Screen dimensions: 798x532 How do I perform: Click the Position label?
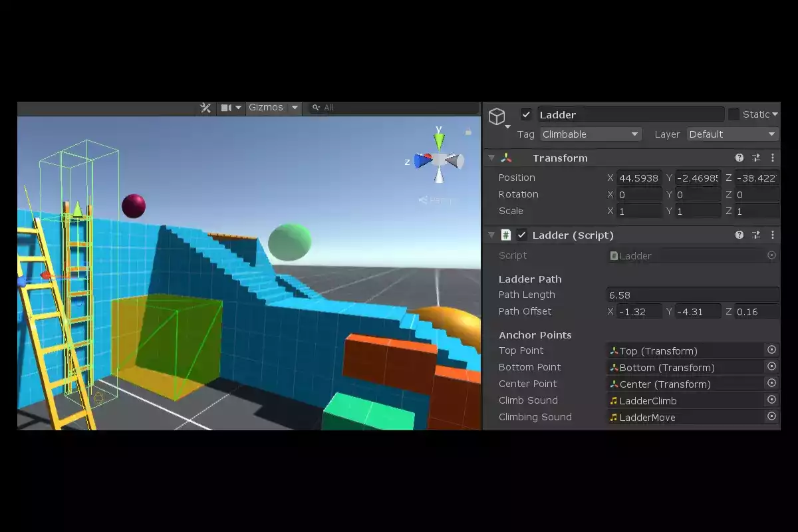(517, 178)
